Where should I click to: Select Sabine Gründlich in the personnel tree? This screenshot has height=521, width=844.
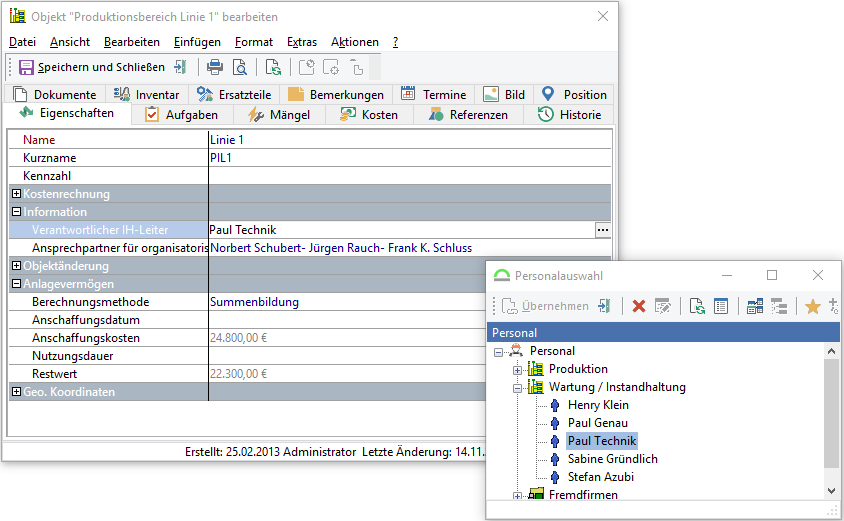tap(613, 459)
